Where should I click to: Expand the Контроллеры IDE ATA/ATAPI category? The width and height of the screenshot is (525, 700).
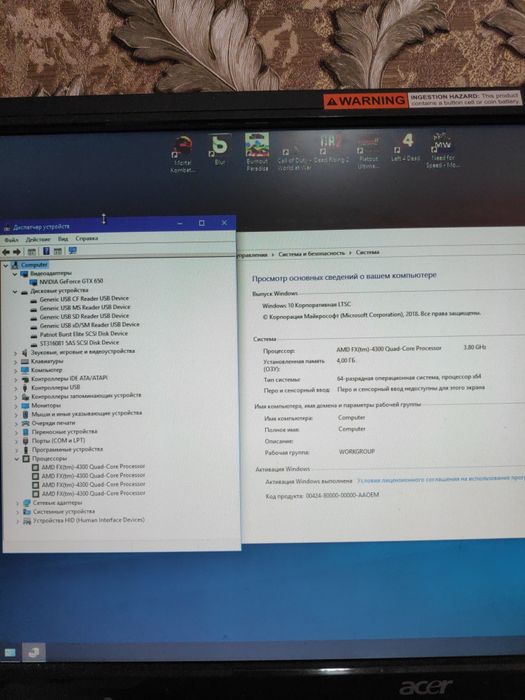tap(16, 379)
